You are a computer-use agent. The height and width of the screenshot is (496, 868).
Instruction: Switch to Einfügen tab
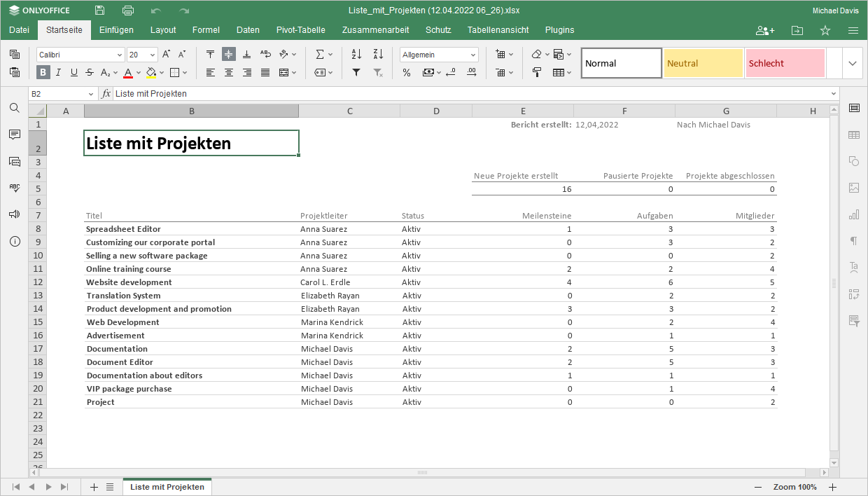pos(116,30)
